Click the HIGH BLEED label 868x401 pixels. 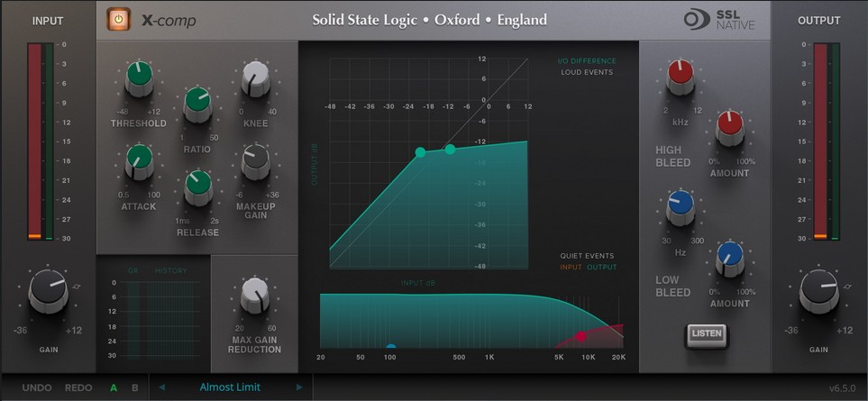click(673, 157)
